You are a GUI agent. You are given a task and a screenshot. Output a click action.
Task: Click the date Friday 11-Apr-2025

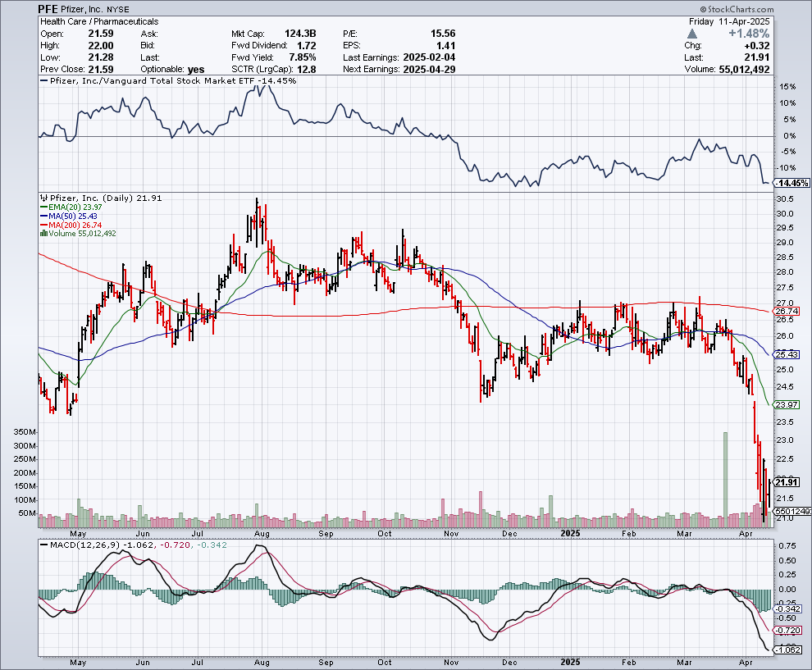tap(729, 21)
